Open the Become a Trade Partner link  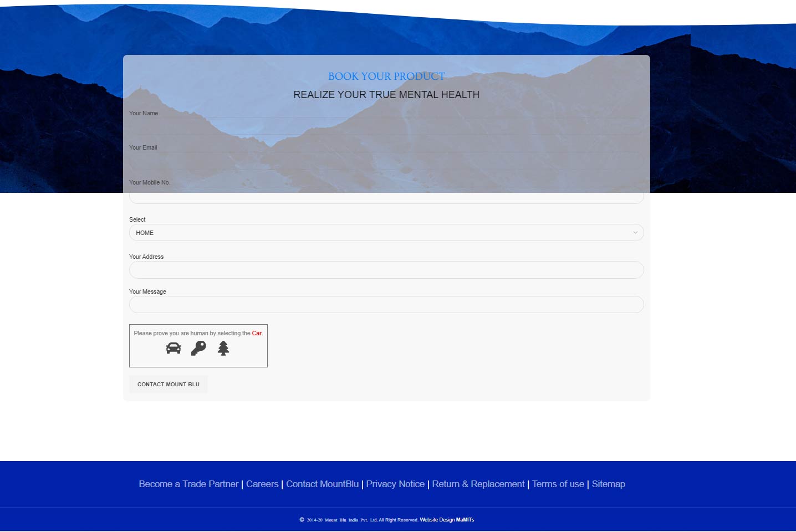188,484
